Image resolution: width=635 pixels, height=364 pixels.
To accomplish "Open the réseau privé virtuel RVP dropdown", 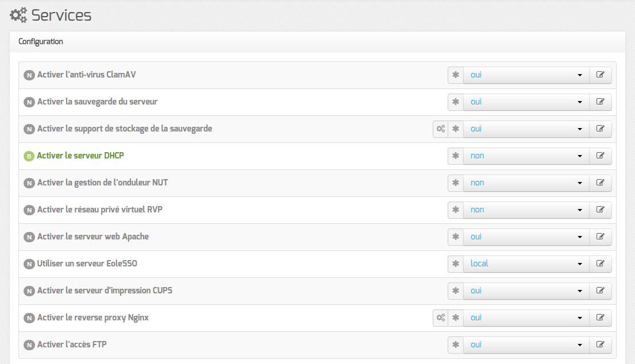I will (526, 210).
